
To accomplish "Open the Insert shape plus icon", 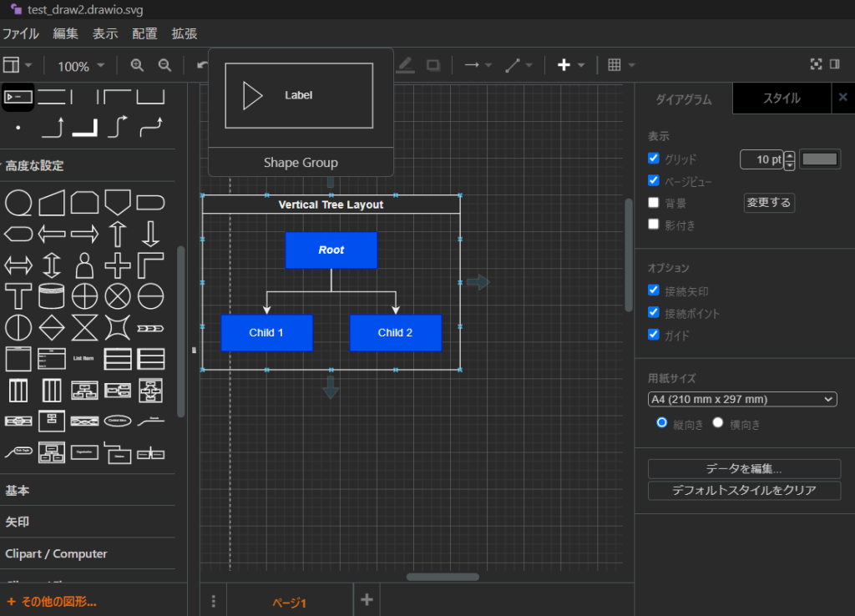I will click(x=563, y=64).
